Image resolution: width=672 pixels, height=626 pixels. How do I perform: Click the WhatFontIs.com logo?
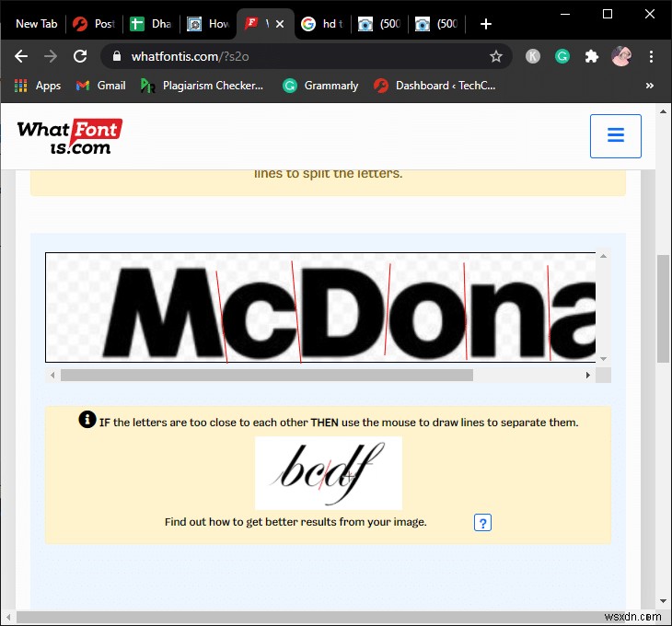point(69,136)
